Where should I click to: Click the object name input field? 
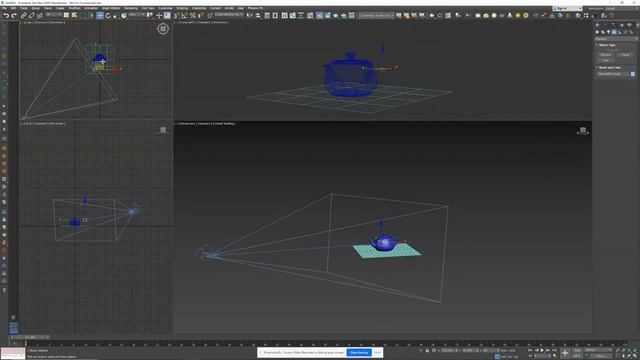point(612,74)
